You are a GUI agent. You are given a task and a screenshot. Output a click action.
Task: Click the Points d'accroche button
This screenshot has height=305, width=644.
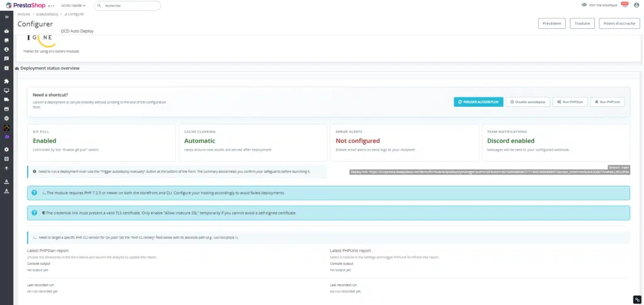click(619, 23)
